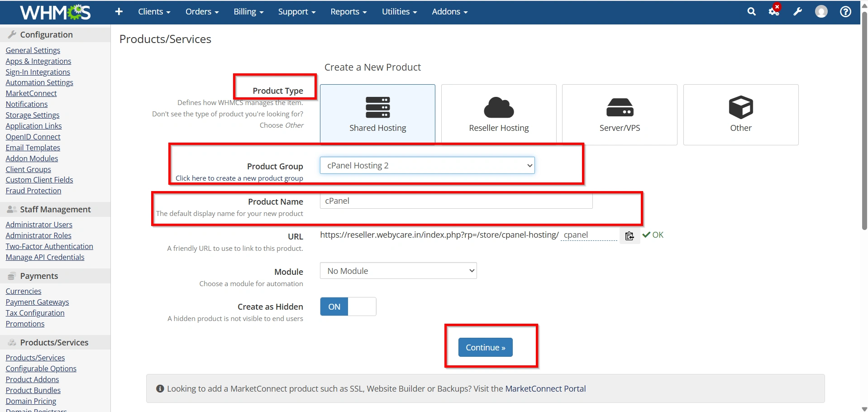Open Product Addons link
868x412 pixels.
coord(32,379)
